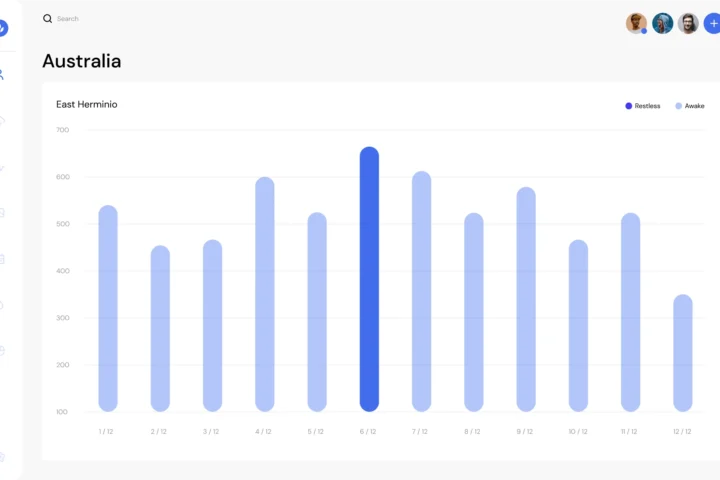Viewport: 720px width, 480px height.
Task: Select the shortest bar at 12 / 12
Action: click(682, 353)
